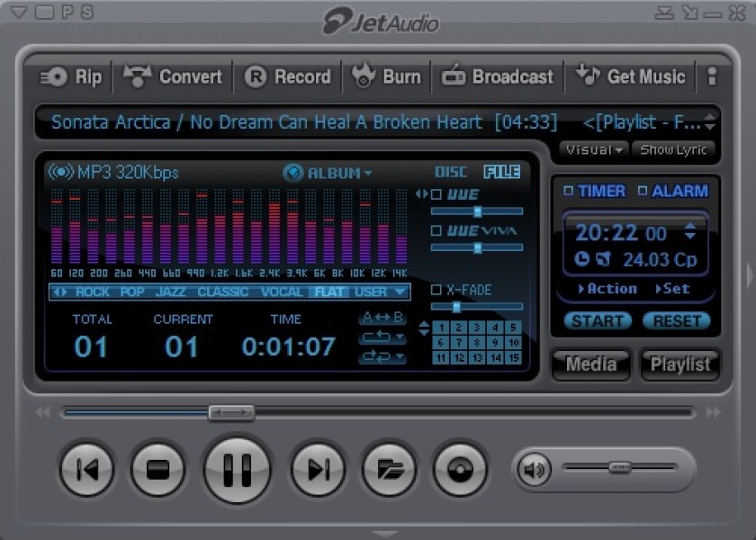The image size is (756, 540).
Task: Select the CLASSIC equalizer preset
Action: 223,292
